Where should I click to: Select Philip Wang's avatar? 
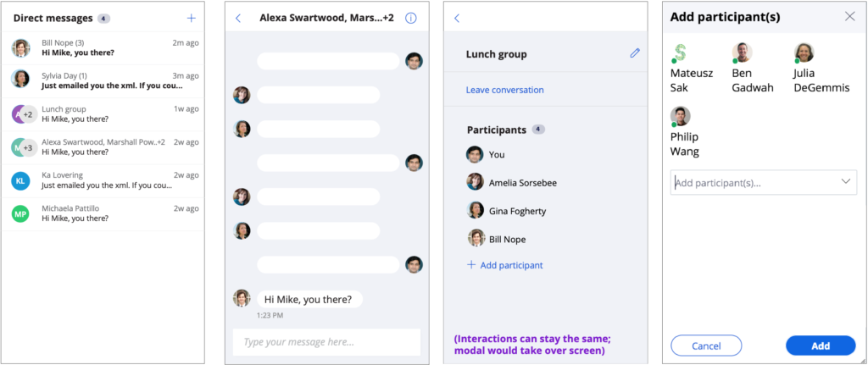click(681, 116)
